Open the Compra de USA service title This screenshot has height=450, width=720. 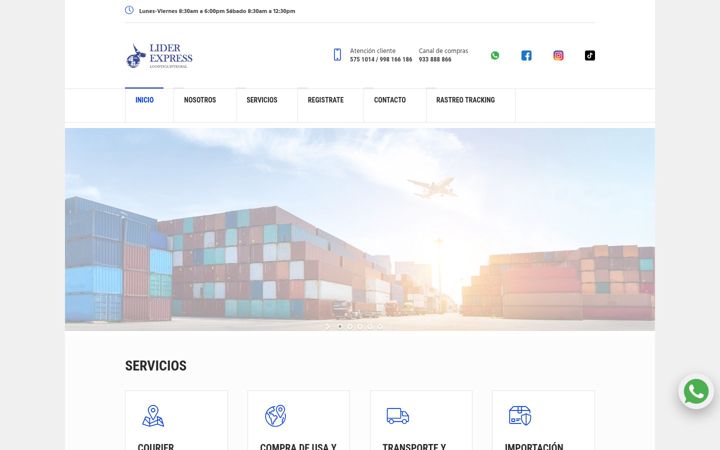[x=298, y=446]
